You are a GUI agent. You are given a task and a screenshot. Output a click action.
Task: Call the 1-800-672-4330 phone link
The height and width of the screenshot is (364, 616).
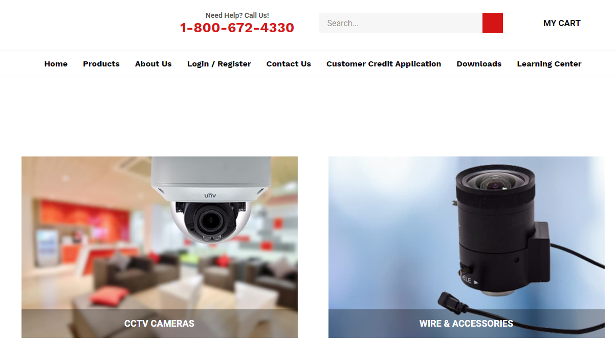(237, 28)
